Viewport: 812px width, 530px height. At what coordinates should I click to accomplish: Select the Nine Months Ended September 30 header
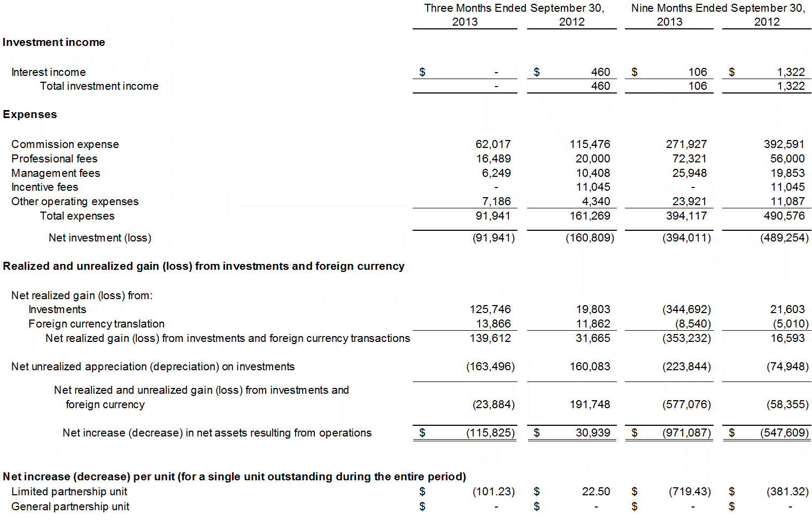pos(718,8)
